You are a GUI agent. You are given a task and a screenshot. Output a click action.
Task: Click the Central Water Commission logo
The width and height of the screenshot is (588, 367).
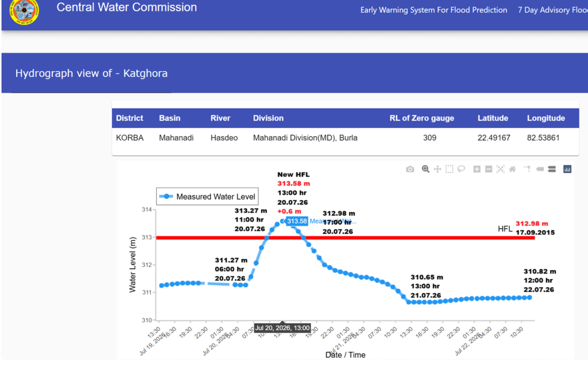(x=24, y=11)
